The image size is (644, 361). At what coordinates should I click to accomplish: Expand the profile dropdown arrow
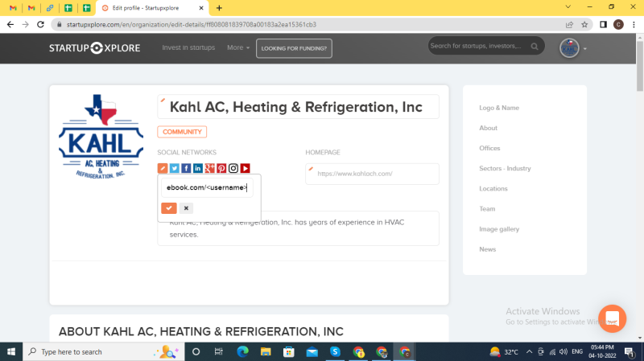(x=585, y=49)
